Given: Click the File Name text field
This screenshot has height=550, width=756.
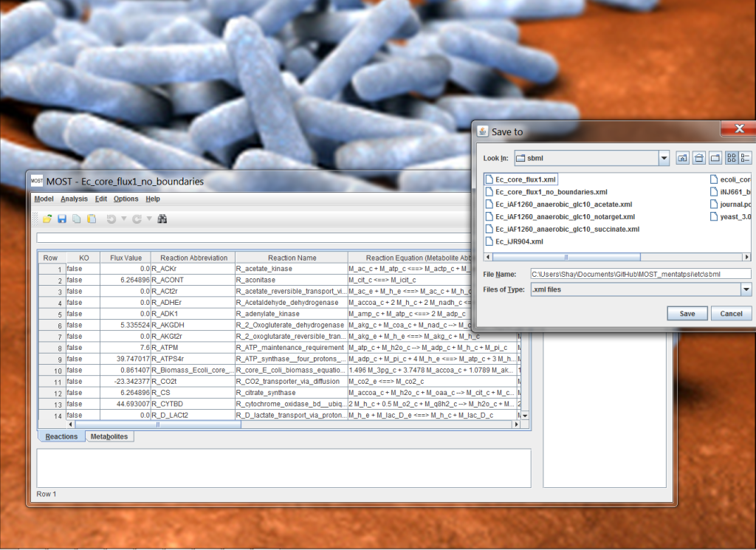Looking at the screenshot, I should (639, 274).
